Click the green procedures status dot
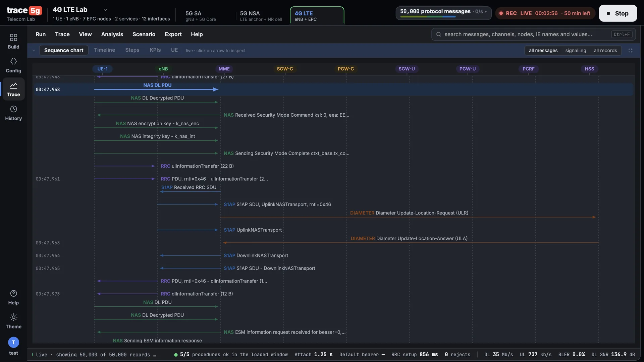 pos(176,355)
